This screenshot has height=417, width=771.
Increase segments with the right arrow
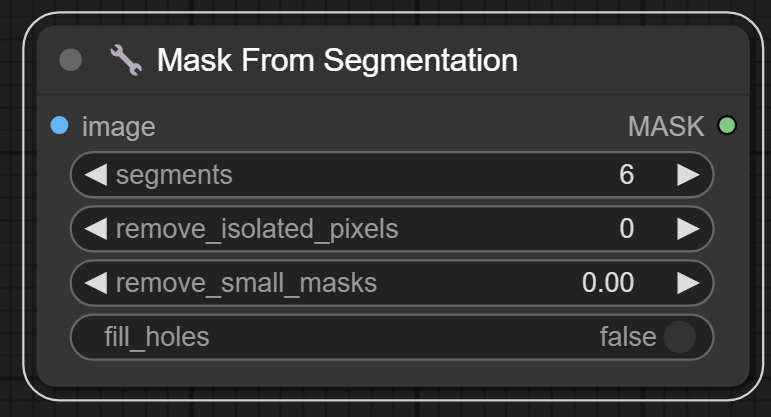688,175
